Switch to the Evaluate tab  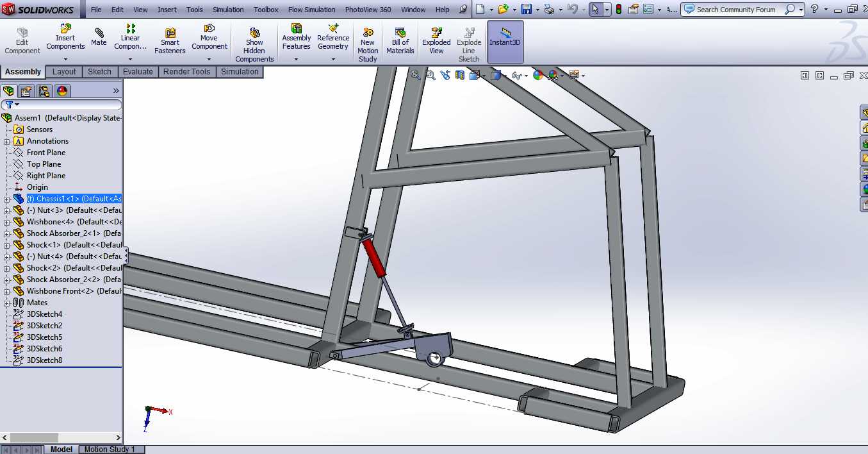point(138,72)
